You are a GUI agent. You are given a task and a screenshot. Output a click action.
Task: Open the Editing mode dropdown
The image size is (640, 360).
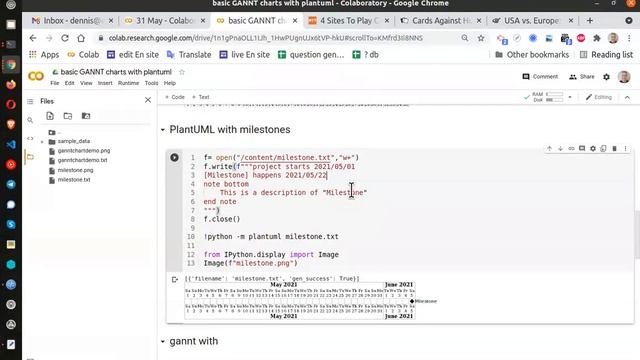point(599,97)
